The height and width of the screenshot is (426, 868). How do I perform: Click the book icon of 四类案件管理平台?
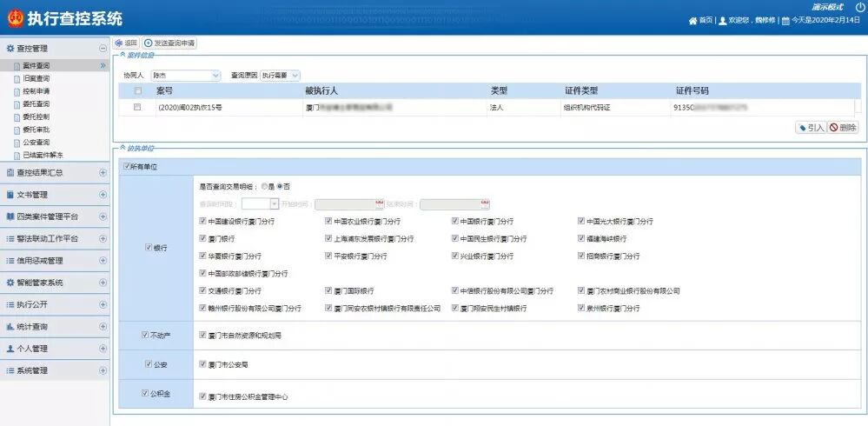10,216
